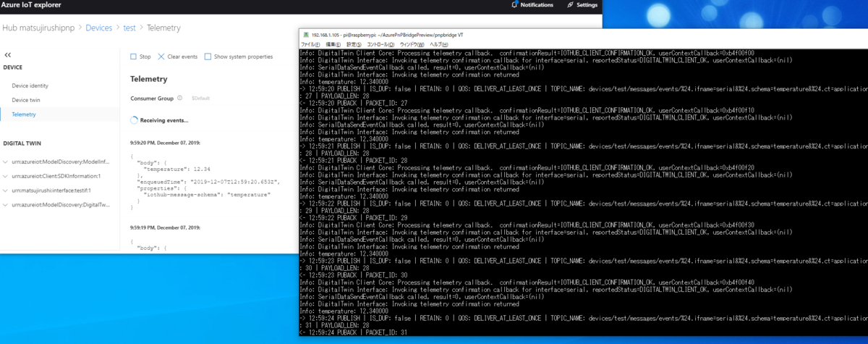Click the 9:59:19 PM event timestamp

click(166, 227)
